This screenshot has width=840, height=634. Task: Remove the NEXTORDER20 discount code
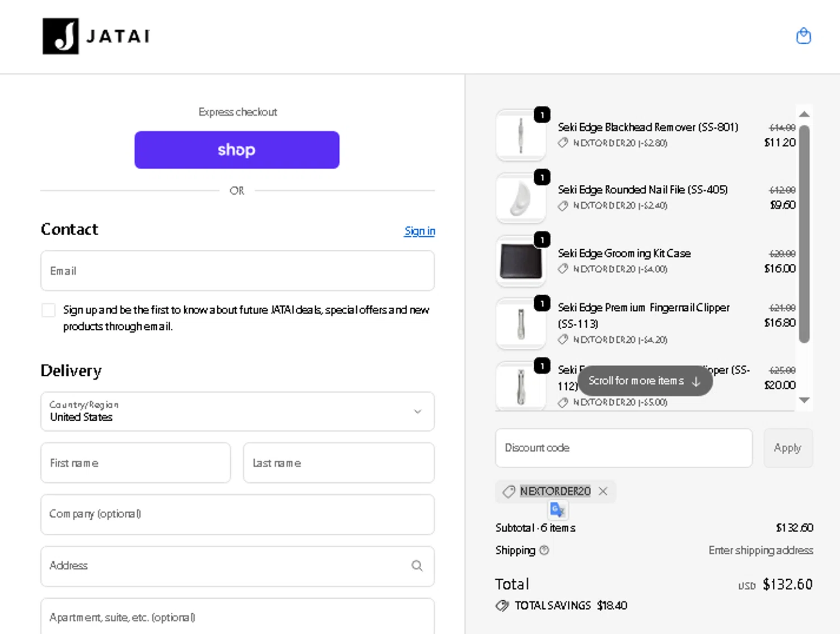click(x=603, y=491)
